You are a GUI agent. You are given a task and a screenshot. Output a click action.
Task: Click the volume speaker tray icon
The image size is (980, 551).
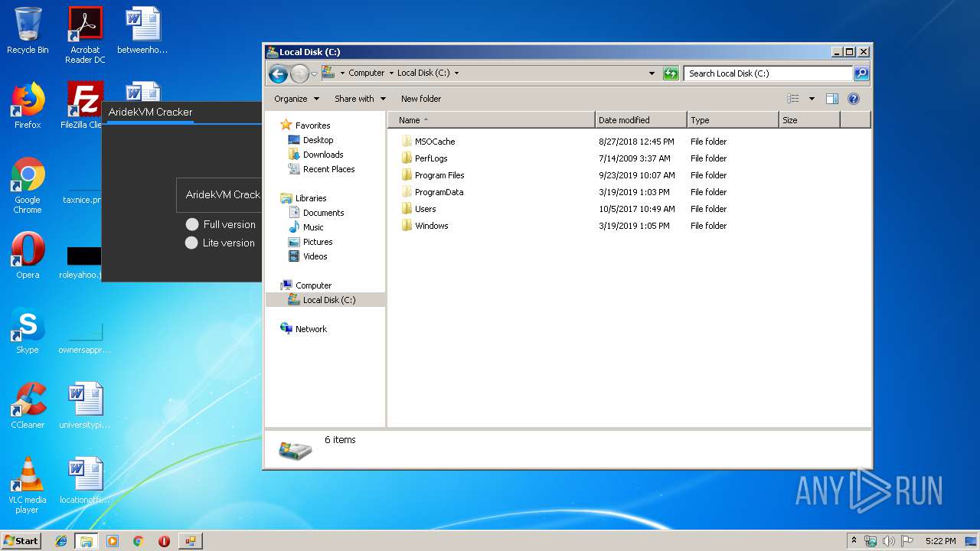tap(889, 541)
